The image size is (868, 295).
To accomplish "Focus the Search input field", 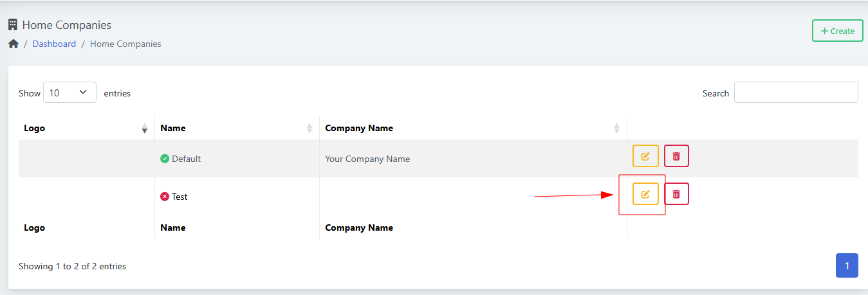I will point(796,93).
